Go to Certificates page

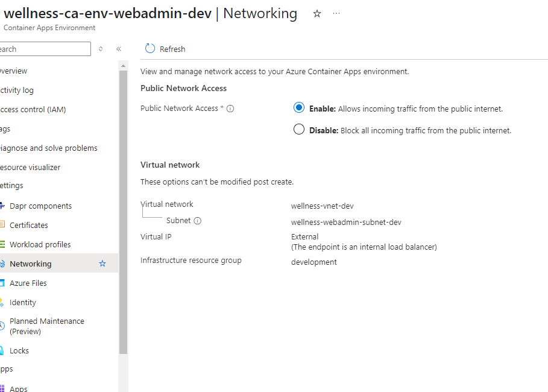point(29,225)
